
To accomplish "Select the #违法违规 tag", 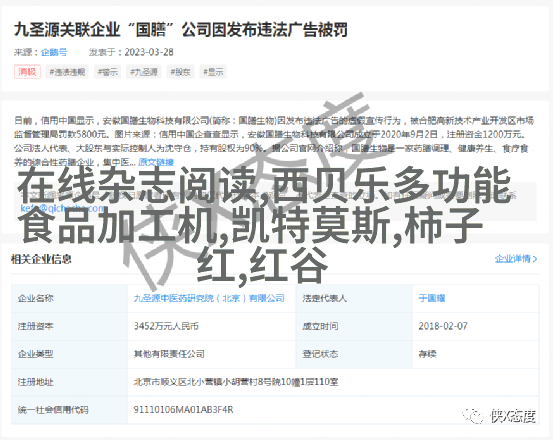I will pyautogui.click(x=67, y=72).
